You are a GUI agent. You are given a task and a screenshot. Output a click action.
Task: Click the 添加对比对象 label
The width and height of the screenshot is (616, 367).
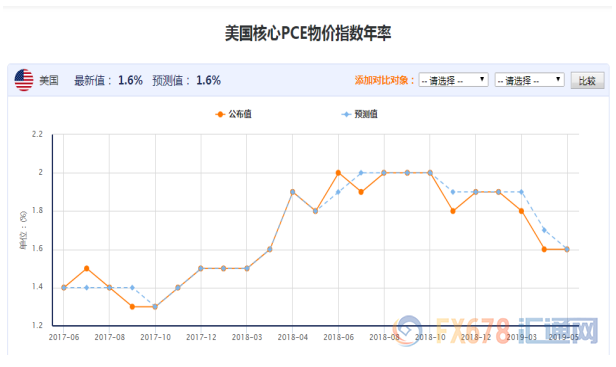pos(385,81)
